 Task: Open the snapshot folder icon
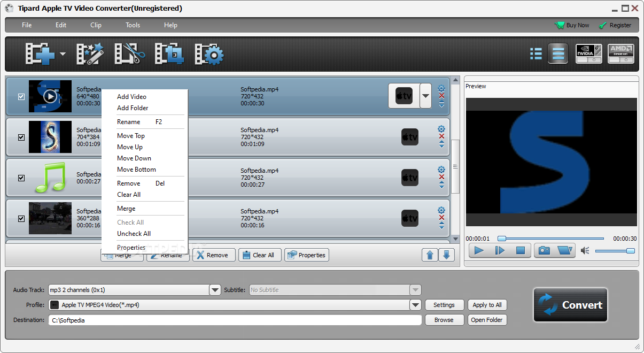pyautogui.click(x=564, y=250)
